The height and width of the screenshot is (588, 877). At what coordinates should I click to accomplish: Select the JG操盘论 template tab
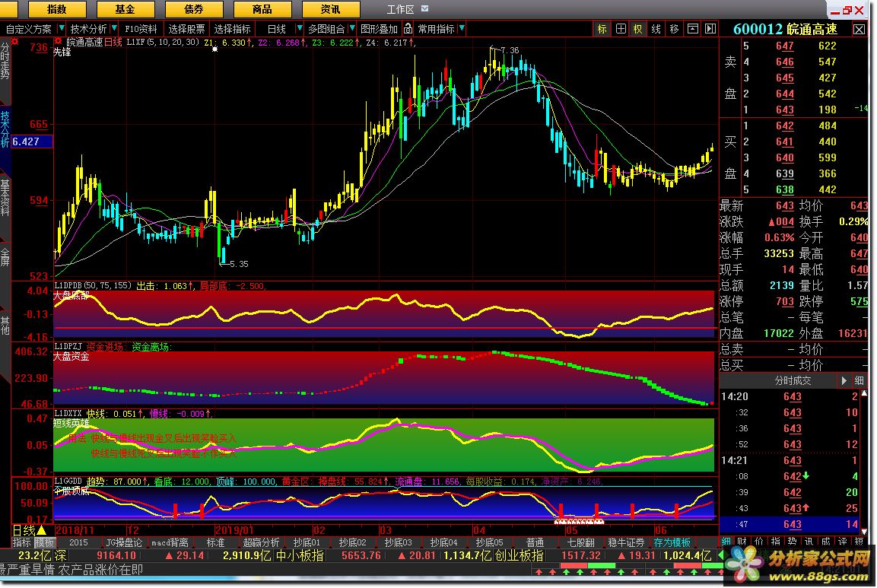point(124,542)
